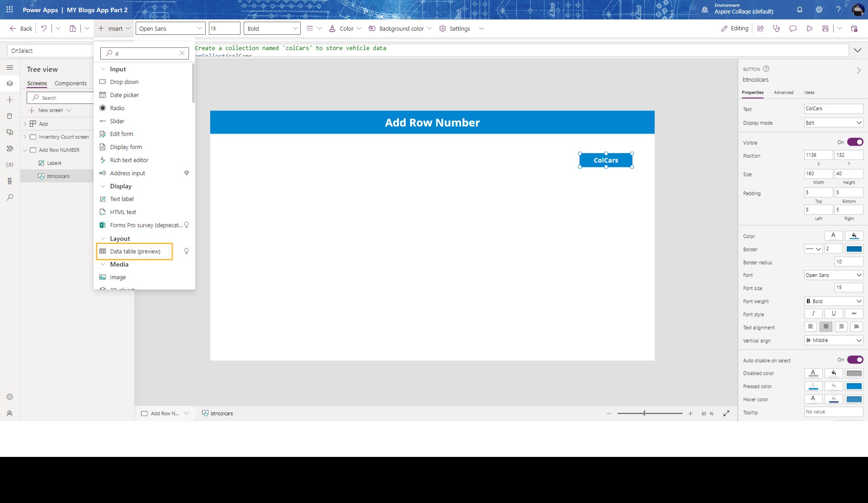This screenshot has height=503, width=868.
Task: Expand the formula bar chevron
Action: point(858,50)
